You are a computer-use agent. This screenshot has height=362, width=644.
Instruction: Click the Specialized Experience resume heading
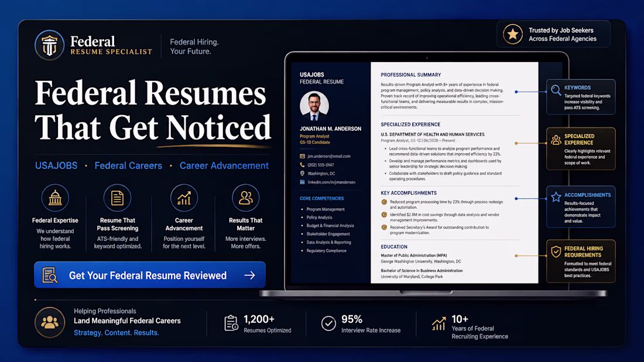[410, 125]
